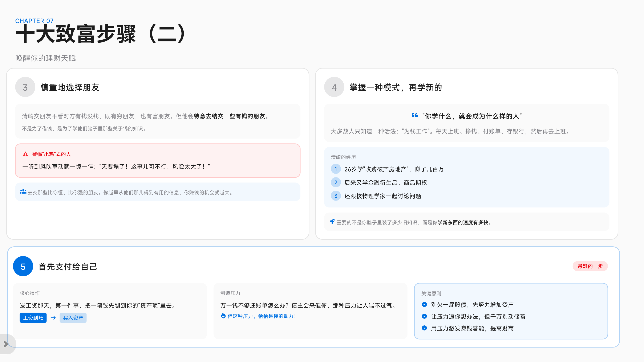The width and height of the screenshot is (644, 362).
Task: Click the step 4 gray circle badge
Action: pos(334,87)
